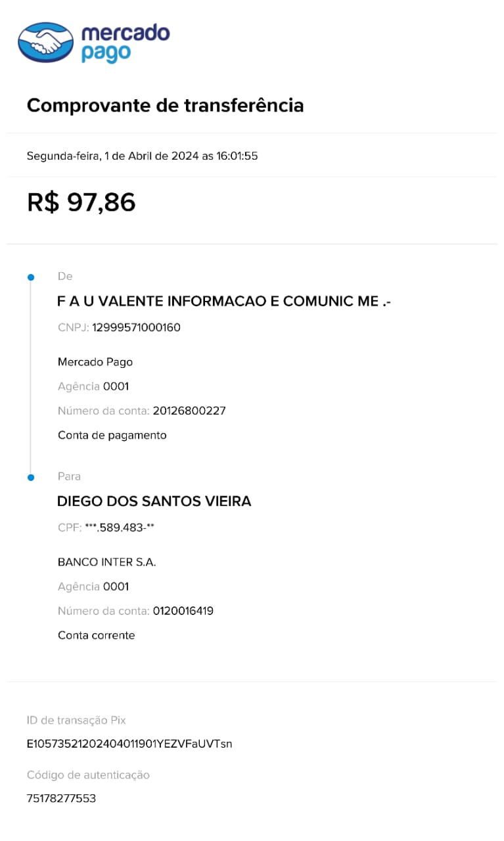The height and width of the screenshot is (841, 504).
Task: Click sender name F A U VALENTE
Action: [x=225, y=302]
